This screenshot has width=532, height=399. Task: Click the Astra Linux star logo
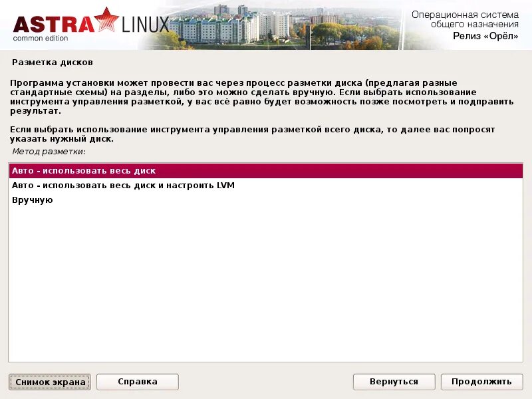[106, 19]
